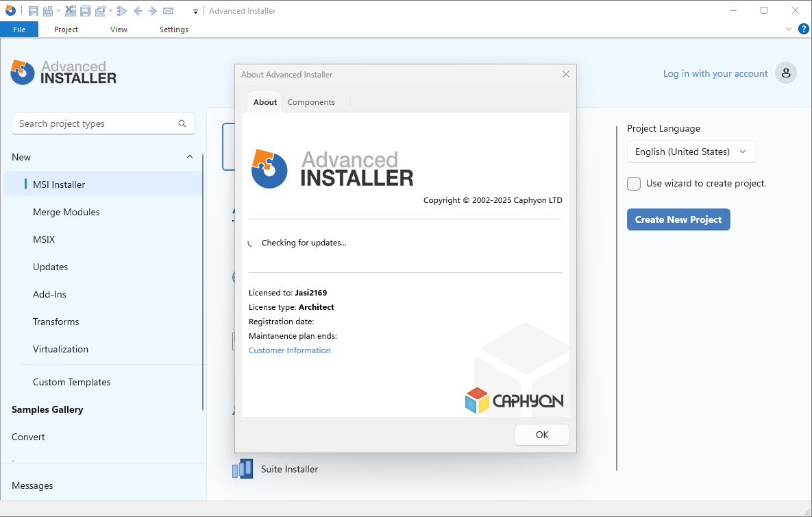Click the Copyright 2002-2025 Caphyon LTD text

tap(493, 200)
